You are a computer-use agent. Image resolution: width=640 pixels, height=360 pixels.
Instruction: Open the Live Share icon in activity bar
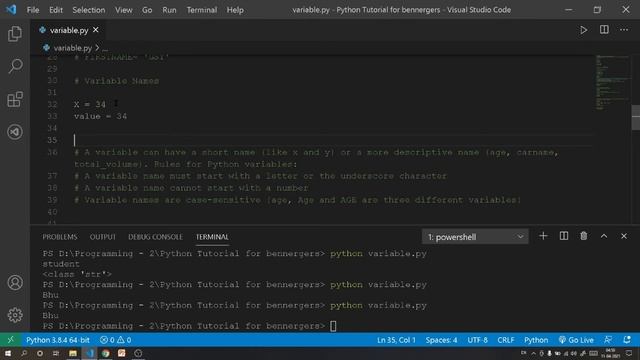coord(15,132)
